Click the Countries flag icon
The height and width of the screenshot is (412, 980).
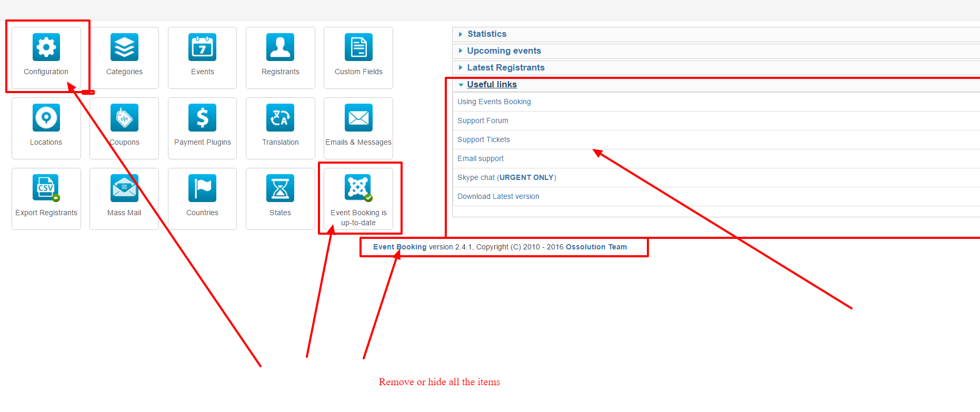click(202, 188)
